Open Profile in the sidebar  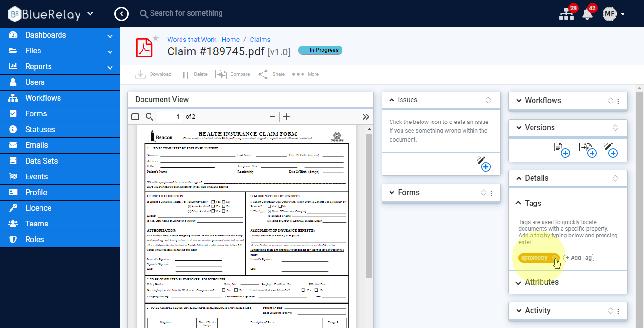[x=60, y=193]
